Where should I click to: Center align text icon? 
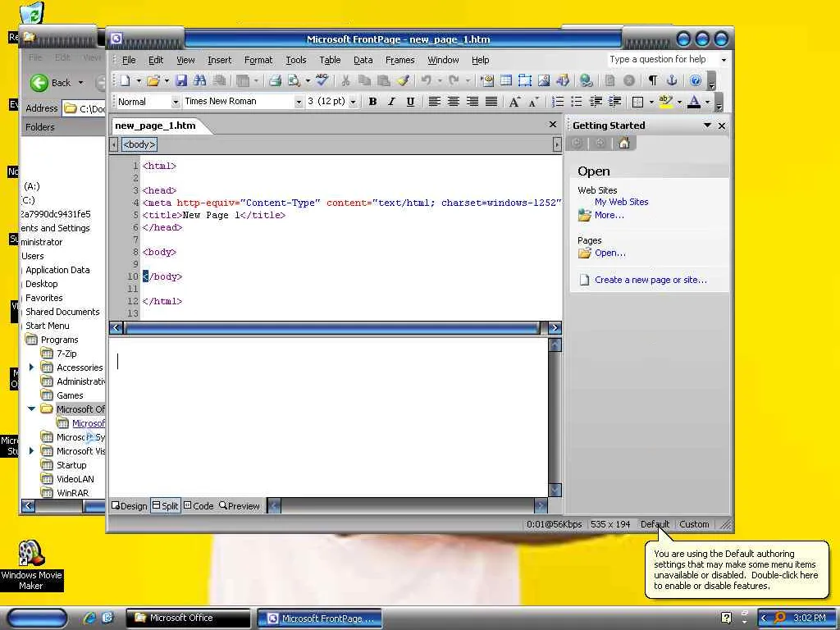point(453,101)
